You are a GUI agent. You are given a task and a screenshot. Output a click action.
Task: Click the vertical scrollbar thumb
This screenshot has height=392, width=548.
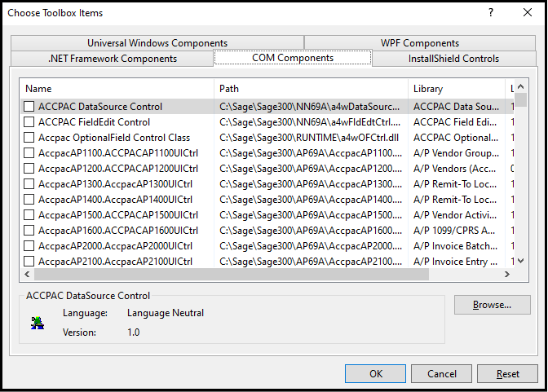pos(521,99)
